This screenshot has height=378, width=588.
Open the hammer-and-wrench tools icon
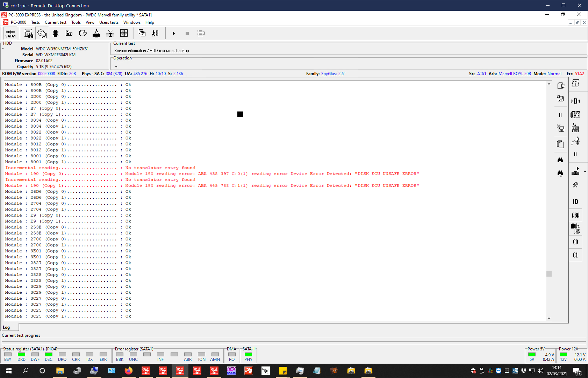575,185
